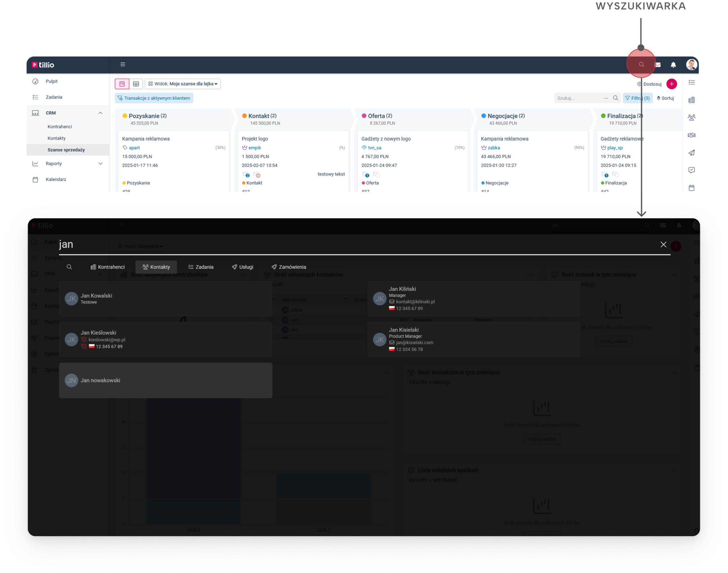
Task: Close the search overlay with X
Action: [663, 245]
